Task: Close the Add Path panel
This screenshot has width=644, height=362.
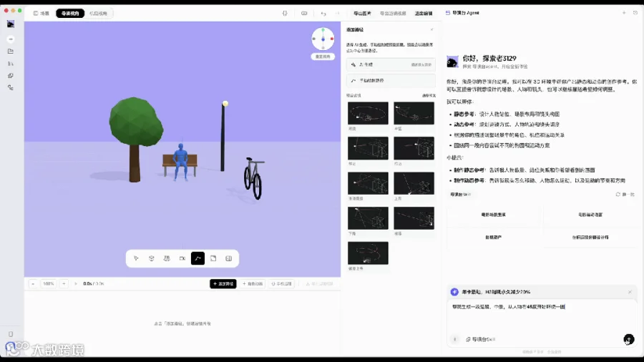Action: pyautogui.click(x=431, y=29)
